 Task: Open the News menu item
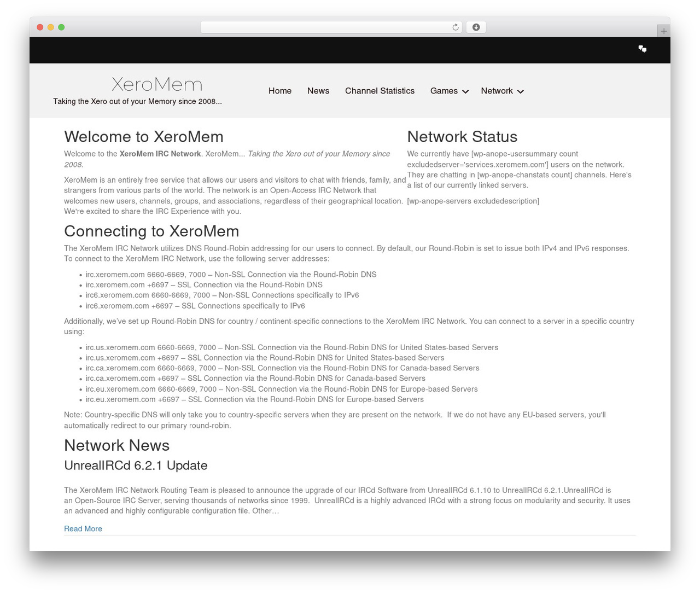(x=318, y=91)
